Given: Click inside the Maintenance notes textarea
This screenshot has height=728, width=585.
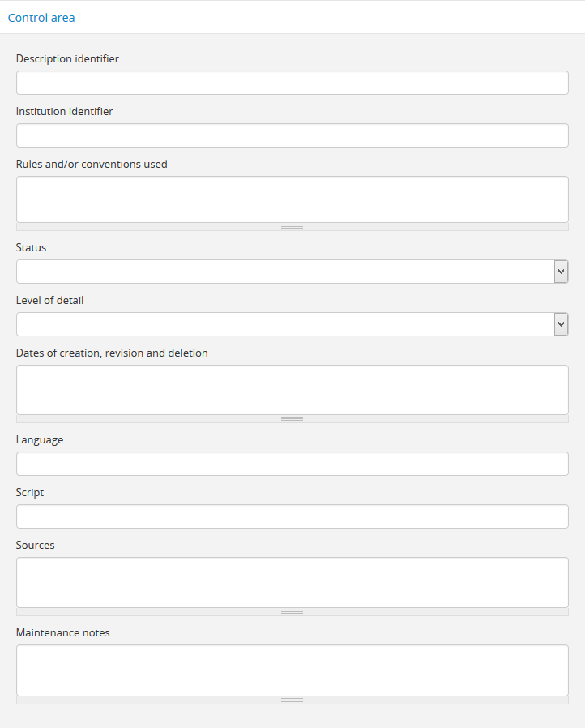Looking at the screenshot, I should tap(292, 670).
